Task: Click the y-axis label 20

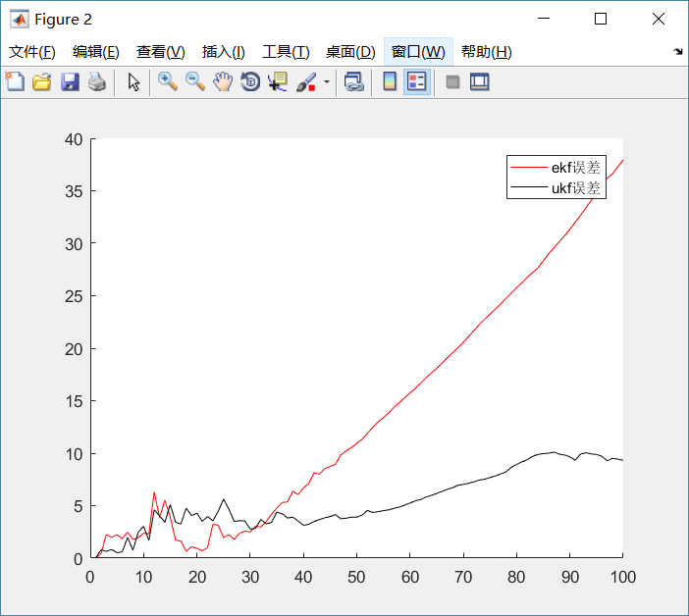Action: point(74,349)
